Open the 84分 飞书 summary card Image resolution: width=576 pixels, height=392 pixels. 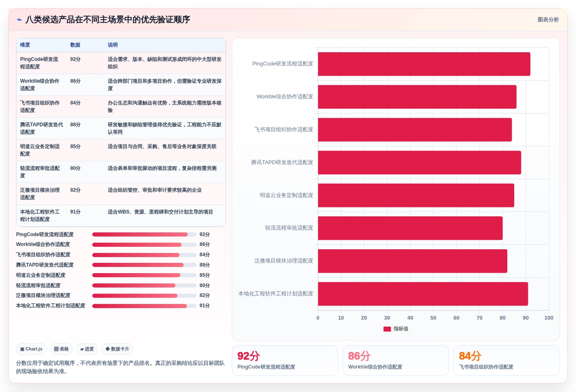506,360
